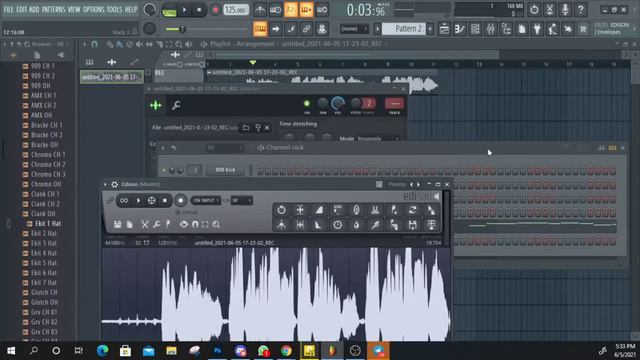
Task: Click the folder icon beside sampler file name
Action: click(x=246, y=128)
